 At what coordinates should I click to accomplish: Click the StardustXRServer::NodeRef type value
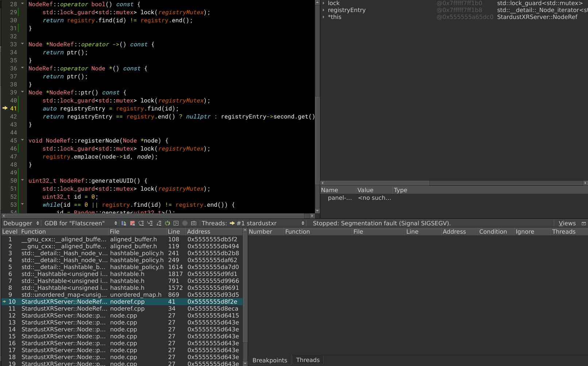[537, 17]
